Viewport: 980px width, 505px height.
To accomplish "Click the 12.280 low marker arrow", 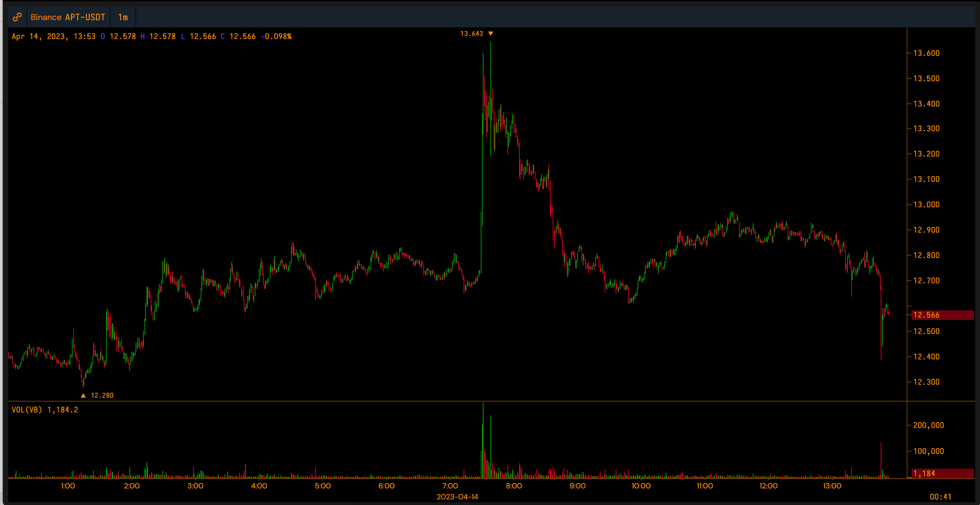I will 83,395.
